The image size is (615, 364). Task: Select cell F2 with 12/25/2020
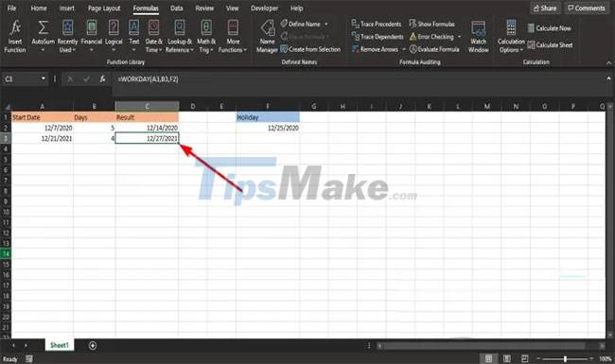click(x=268, y=128)
